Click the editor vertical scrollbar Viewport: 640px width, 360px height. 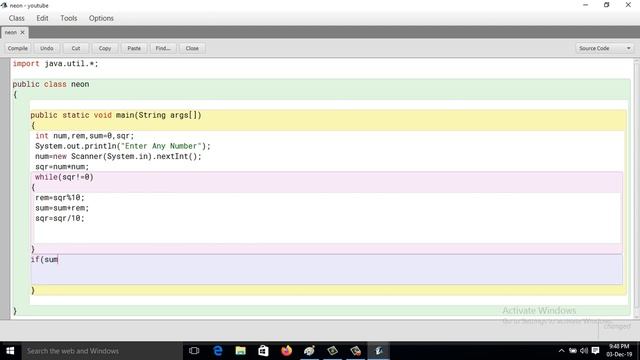pyautogui.click(x=636, y=188)
